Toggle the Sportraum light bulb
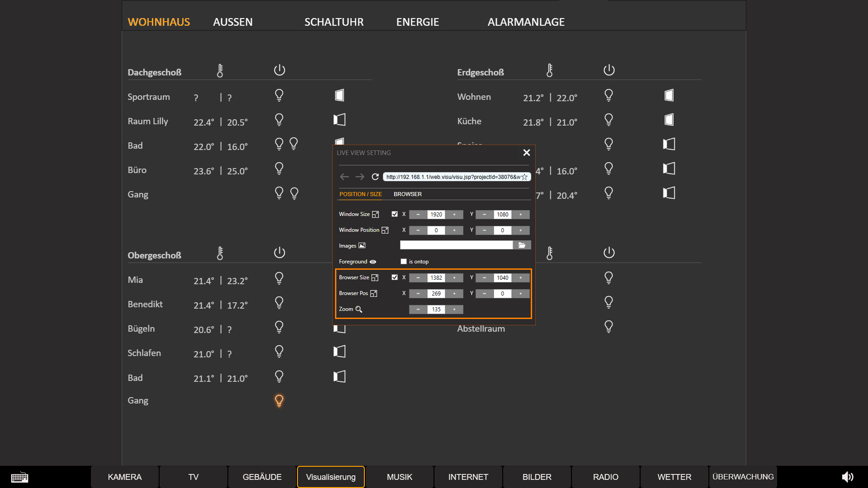The width and height of the screenshot is (868, 488). [x=279, y=95]
